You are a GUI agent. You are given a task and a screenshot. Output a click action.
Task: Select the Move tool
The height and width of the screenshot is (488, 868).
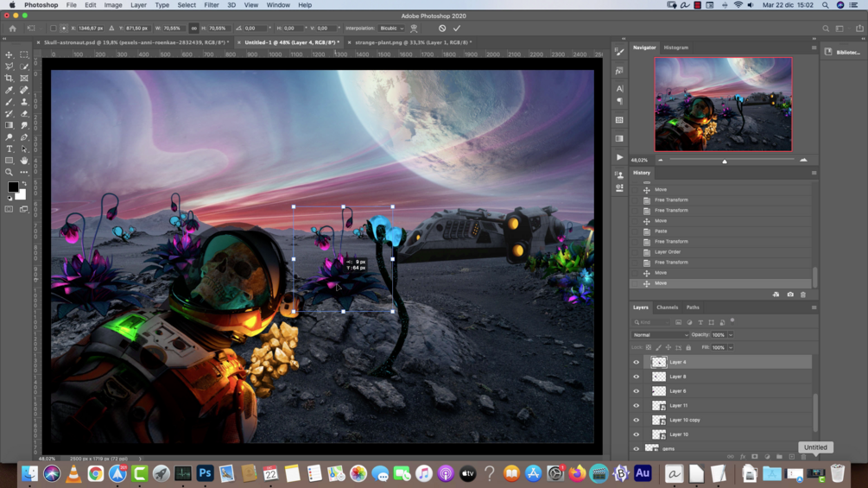tap(9, 54)
